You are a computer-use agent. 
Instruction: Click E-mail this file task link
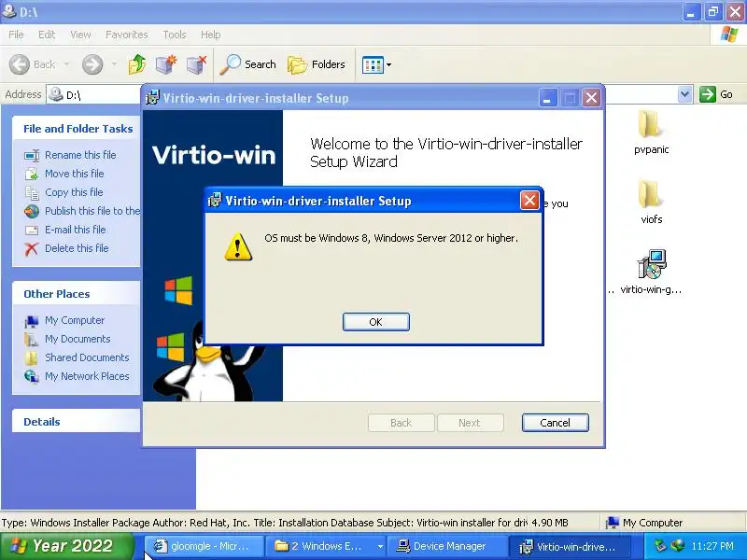pyautogui.click(x=76, y=230)
